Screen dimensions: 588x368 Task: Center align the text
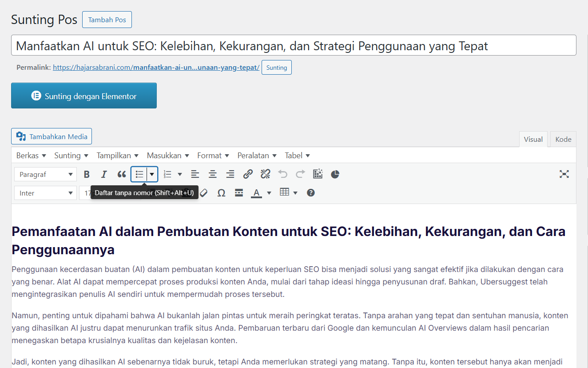(213, 174)
